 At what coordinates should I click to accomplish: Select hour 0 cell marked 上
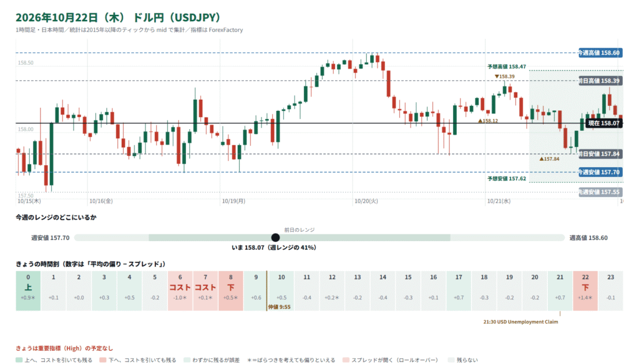pyautogui.click(x=28, y=290)
